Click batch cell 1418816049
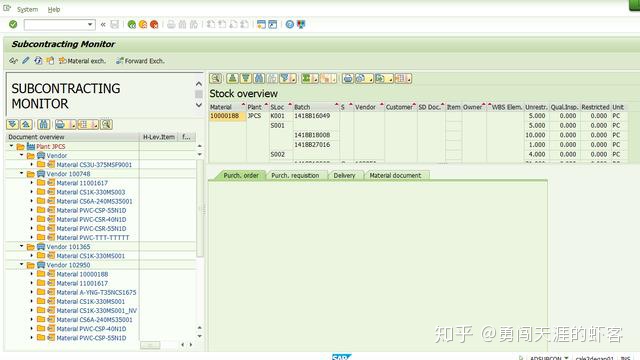 [316, 116]
